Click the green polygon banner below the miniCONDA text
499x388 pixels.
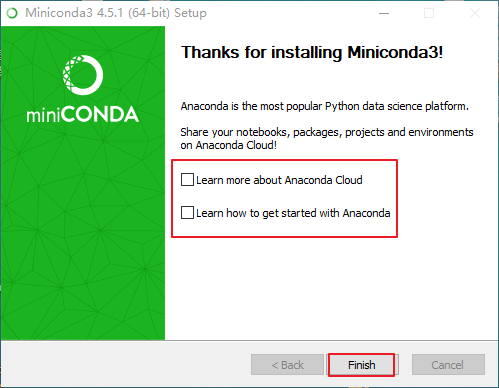[x=83, y=233]
